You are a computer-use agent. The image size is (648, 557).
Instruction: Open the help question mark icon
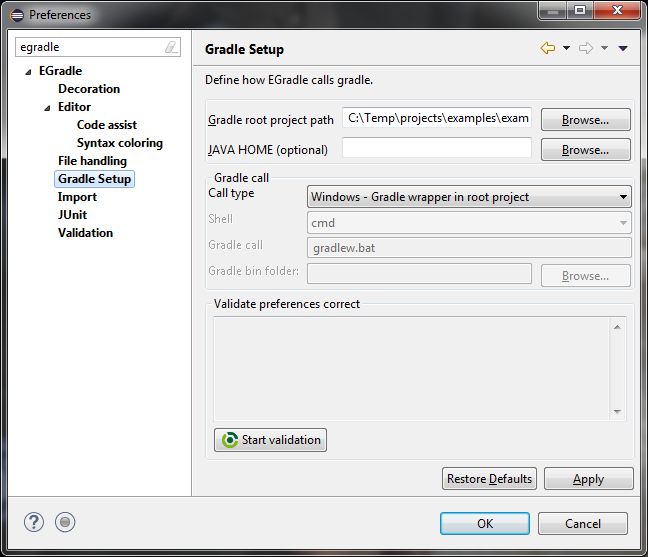[x=34, y=522]
